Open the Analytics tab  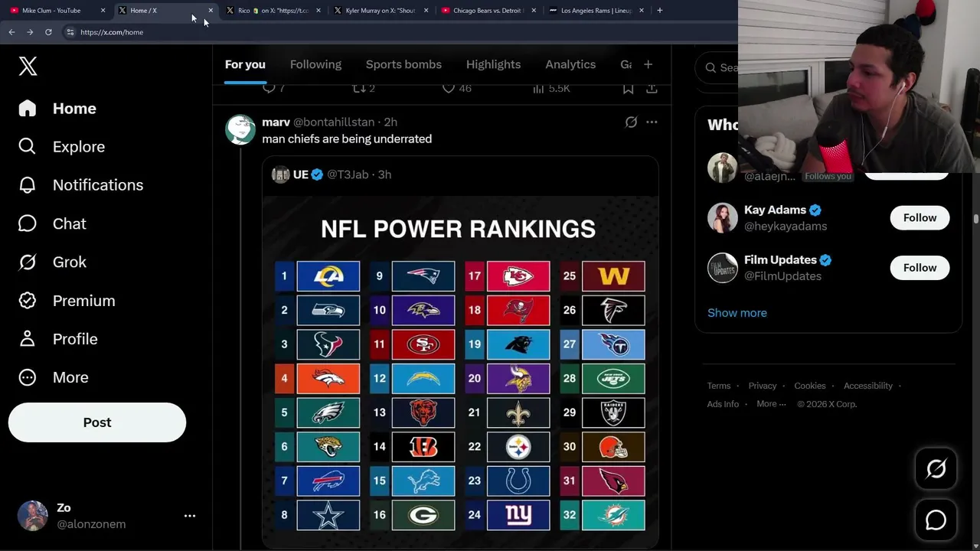point(570,65)
